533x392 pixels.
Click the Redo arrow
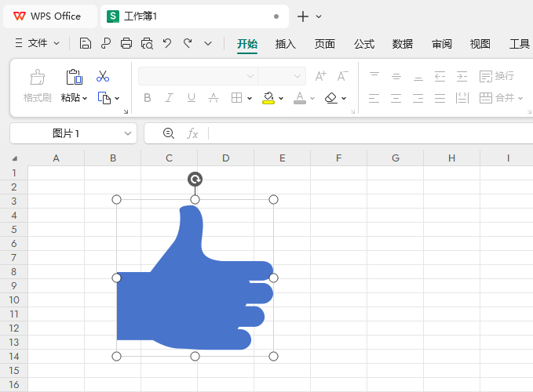coord(188,43)
